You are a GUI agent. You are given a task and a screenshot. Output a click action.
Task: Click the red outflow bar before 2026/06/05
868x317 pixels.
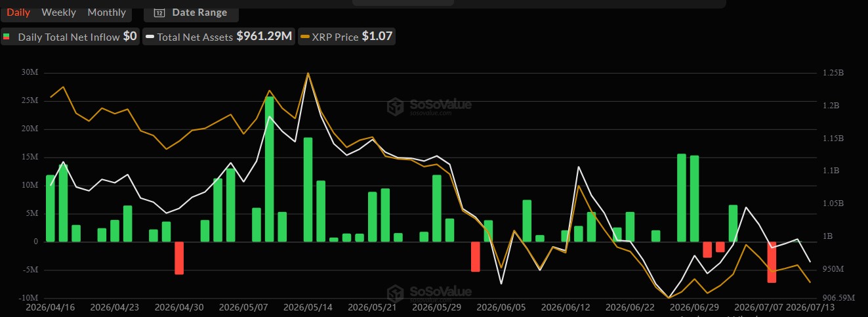point(476,256)
